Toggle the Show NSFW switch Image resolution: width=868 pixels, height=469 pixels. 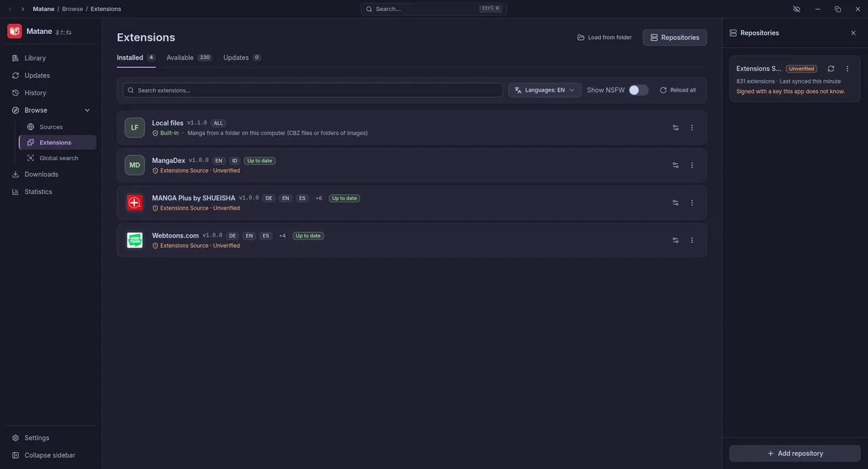coord(638,90)
